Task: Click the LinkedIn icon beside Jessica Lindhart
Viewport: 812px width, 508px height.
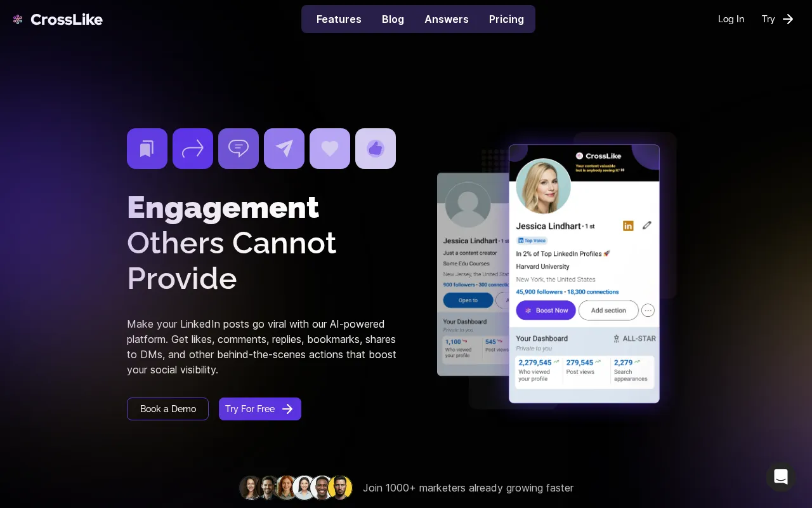Action: [628, 226]
